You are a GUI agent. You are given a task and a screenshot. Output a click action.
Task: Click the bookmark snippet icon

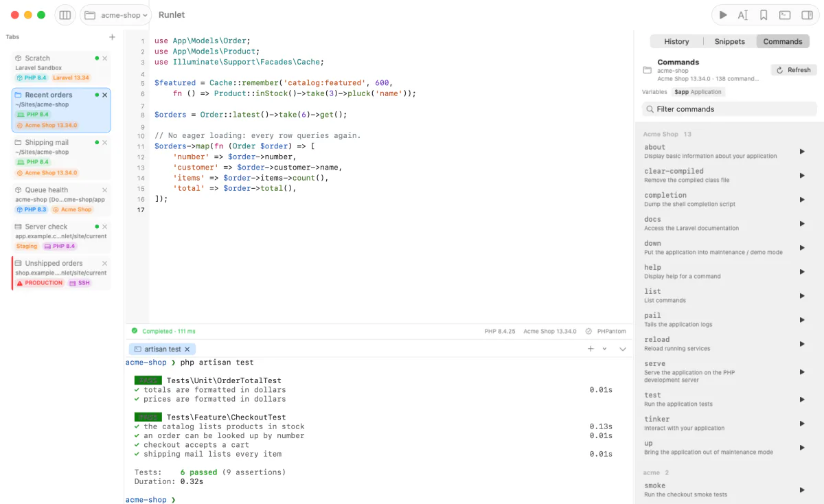(764, 14)
